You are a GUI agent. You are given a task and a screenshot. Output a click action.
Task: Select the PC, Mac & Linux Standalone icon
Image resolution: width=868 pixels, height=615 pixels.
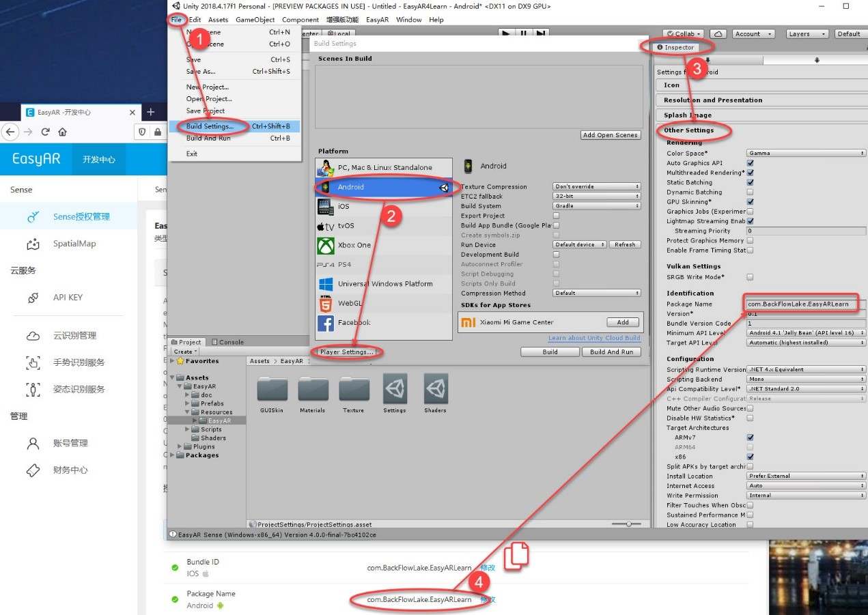tap(326, 167)
